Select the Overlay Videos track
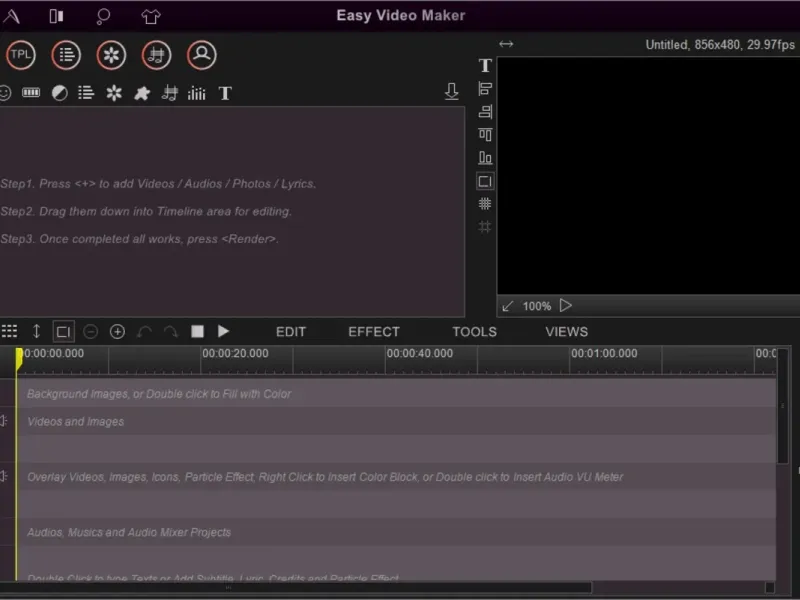The height and width of the screenshot is (600, 800). [x=396, y=477]
